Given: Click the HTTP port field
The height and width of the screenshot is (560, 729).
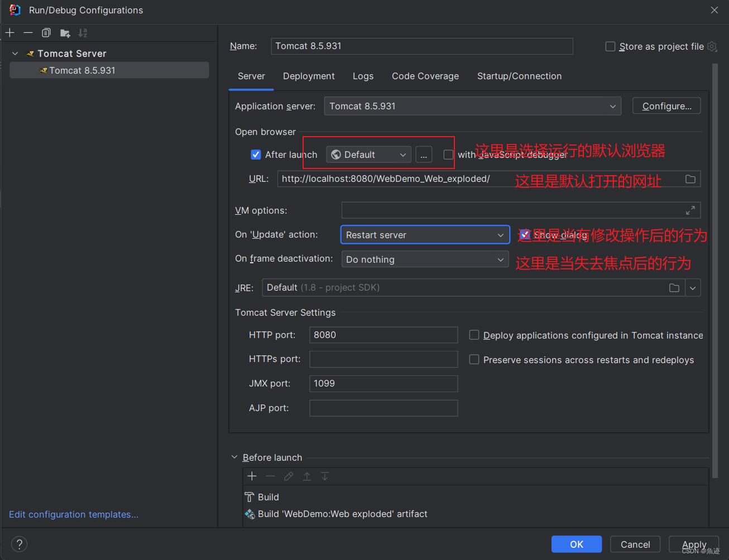Looking at the screenshot, I should click(x=383, y=335).
